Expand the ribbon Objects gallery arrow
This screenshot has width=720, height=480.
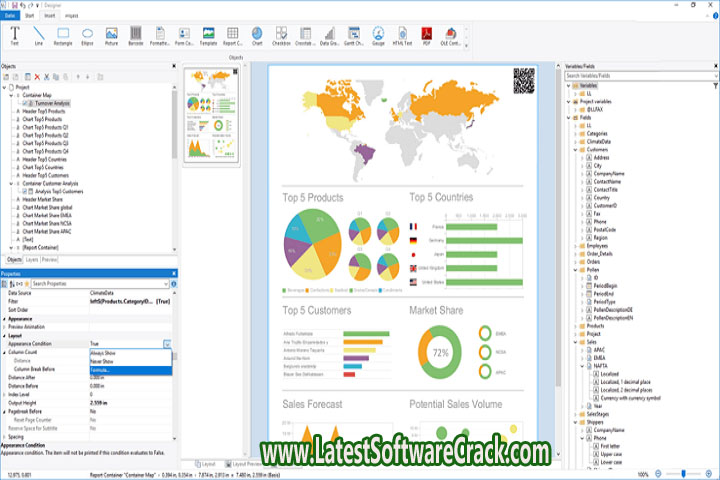click(466, 45)
